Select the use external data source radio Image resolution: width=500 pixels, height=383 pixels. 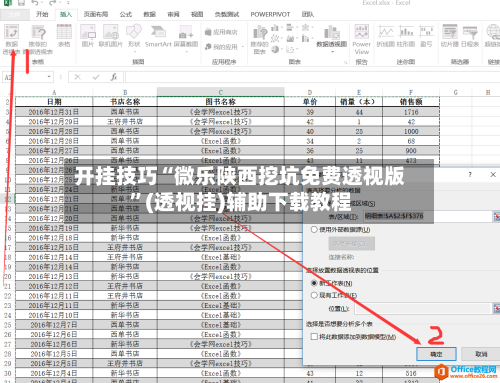(x=314, y=230)
